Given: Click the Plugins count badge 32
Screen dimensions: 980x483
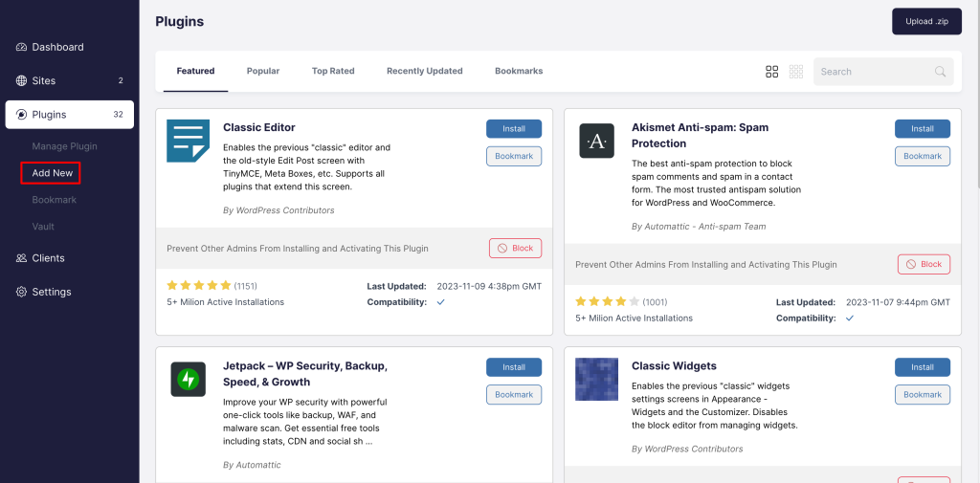Looking at the screenshot, I should tap(118, 115).
